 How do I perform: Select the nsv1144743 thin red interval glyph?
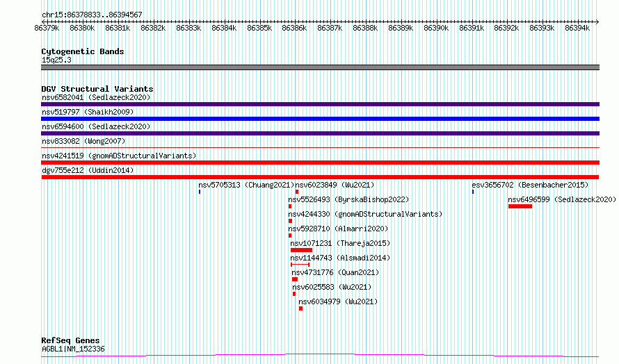click(300, 265)
